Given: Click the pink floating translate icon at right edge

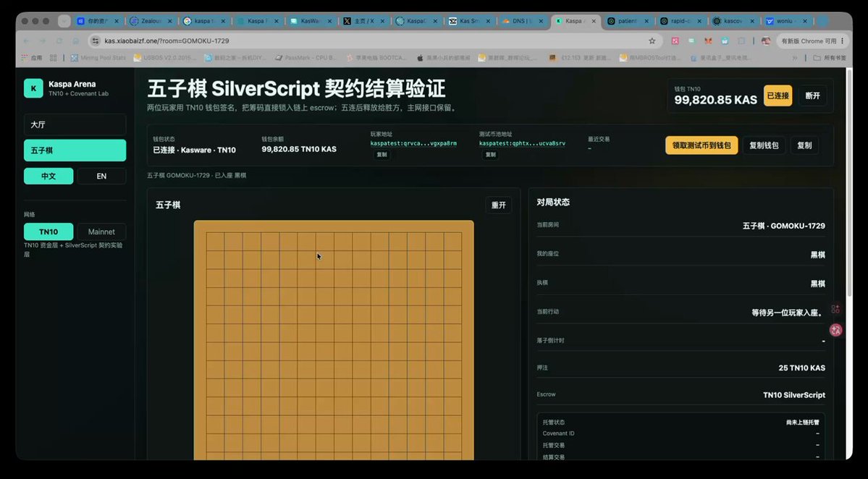Looking at the screenshot, I should (x=835, y=330).
